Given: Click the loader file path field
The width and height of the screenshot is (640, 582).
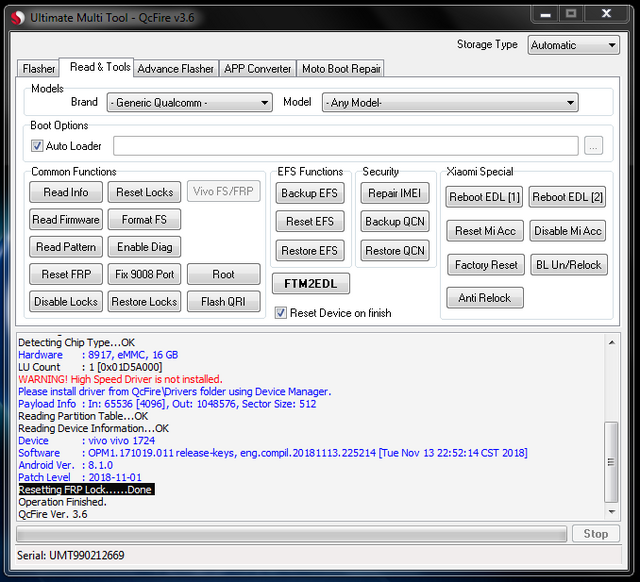Looking at the screenshot, I should coord(345,146).
